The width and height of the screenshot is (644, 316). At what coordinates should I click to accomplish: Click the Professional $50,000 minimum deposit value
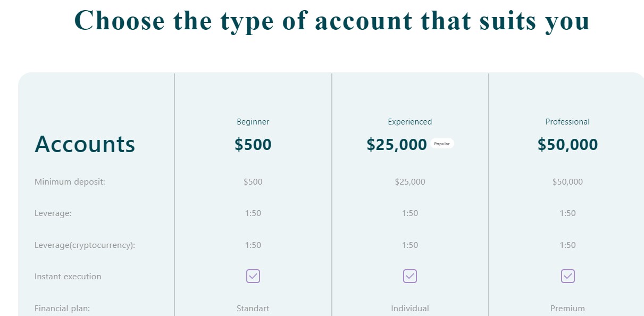coord(567,182)
